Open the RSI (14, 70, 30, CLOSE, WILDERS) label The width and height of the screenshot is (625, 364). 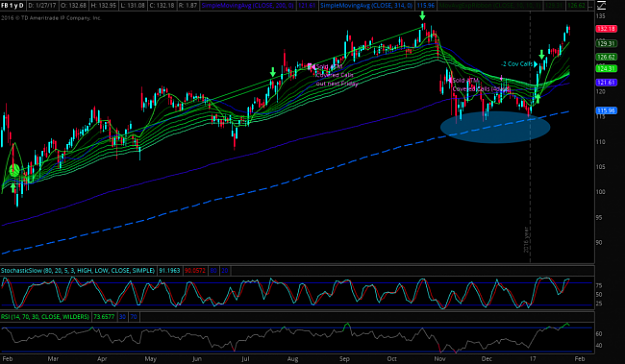click(x=45, y=317)
